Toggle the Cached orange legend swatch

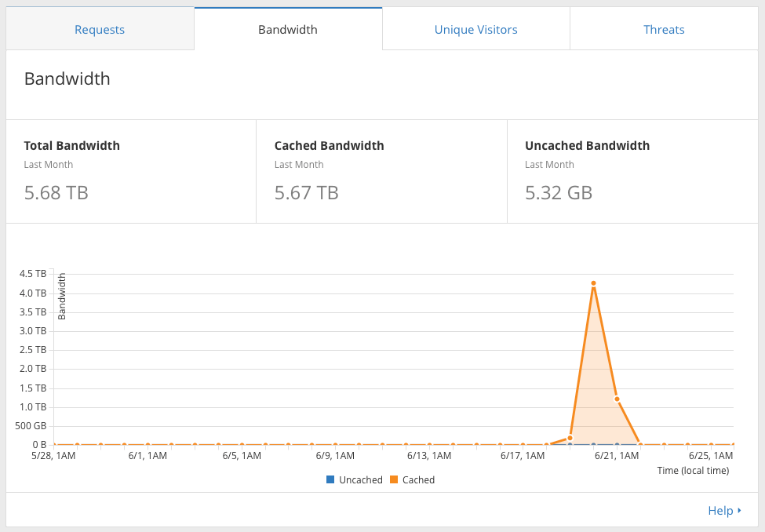(x=394, y=479)
